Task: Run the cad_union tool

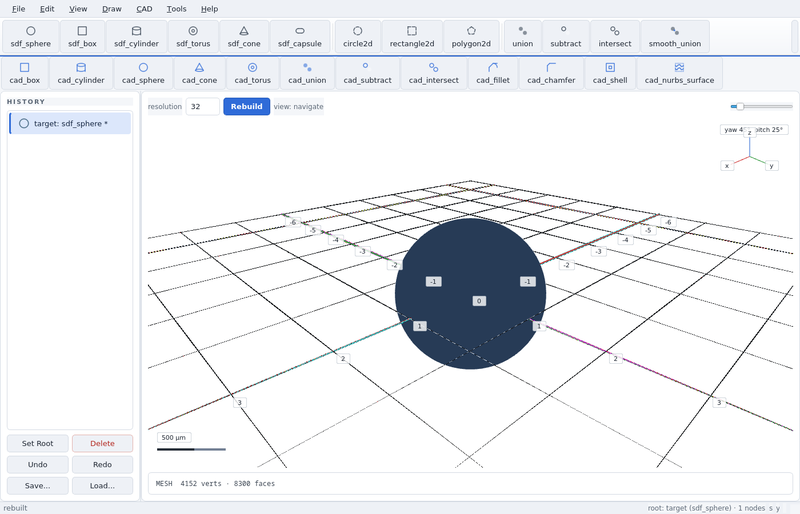Action: (307, 74)
